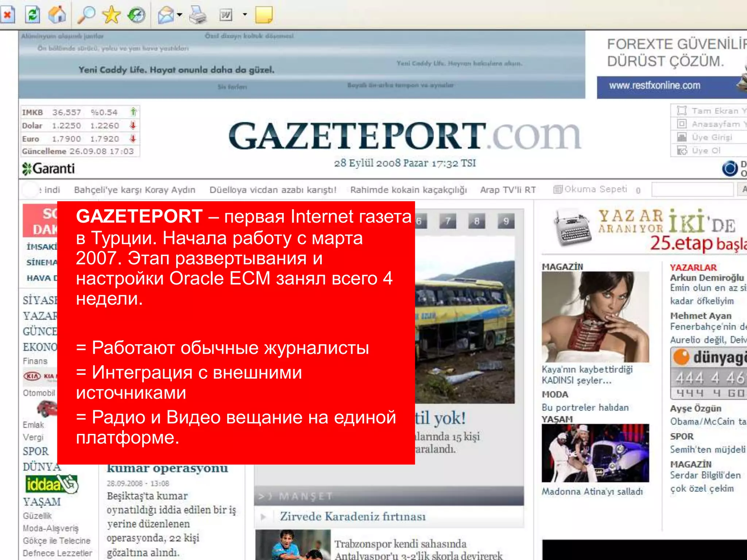This screenshot has height=560, width=747.
Task: Expand the Edit dropdown arrow
Action: tap(245, 15)
